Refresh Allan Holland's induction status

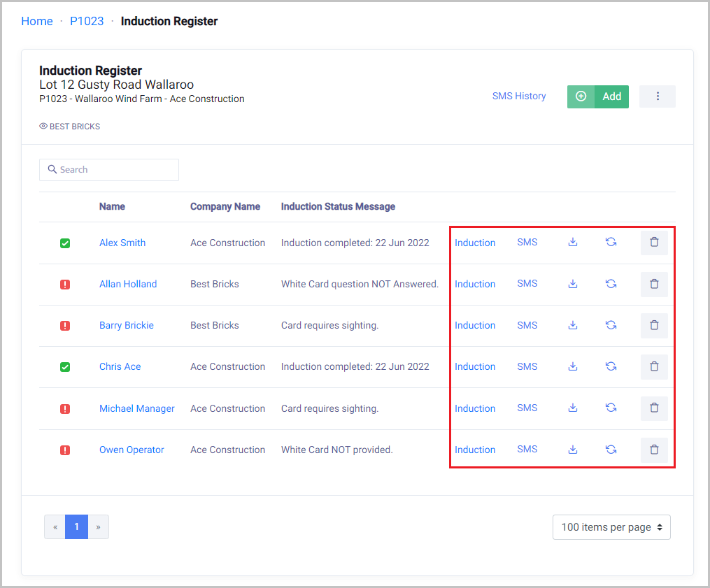point(611,284)
